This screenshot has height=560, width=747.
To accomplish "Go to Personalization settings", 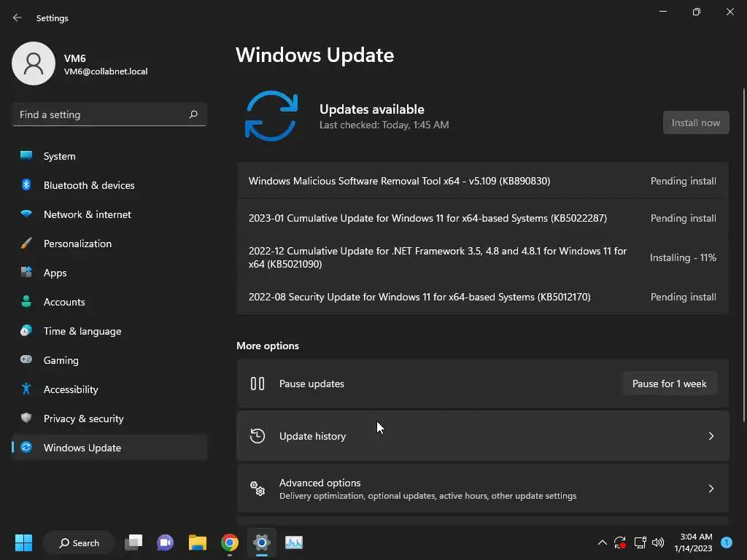I will coord(109,244).
